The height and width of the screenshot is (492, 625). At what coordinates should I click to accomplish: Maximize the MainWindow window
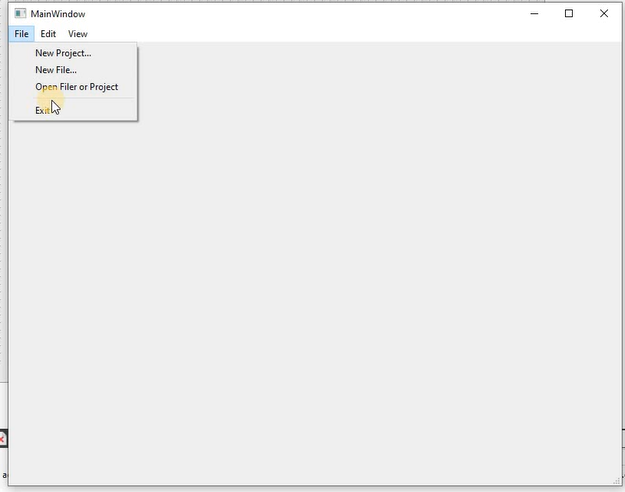(x=569, y=14)
